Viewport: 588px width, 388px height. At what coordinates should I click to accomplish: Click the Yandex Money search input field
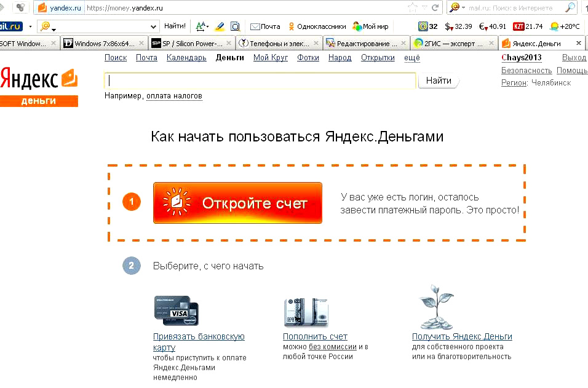(x=260, y=81)
